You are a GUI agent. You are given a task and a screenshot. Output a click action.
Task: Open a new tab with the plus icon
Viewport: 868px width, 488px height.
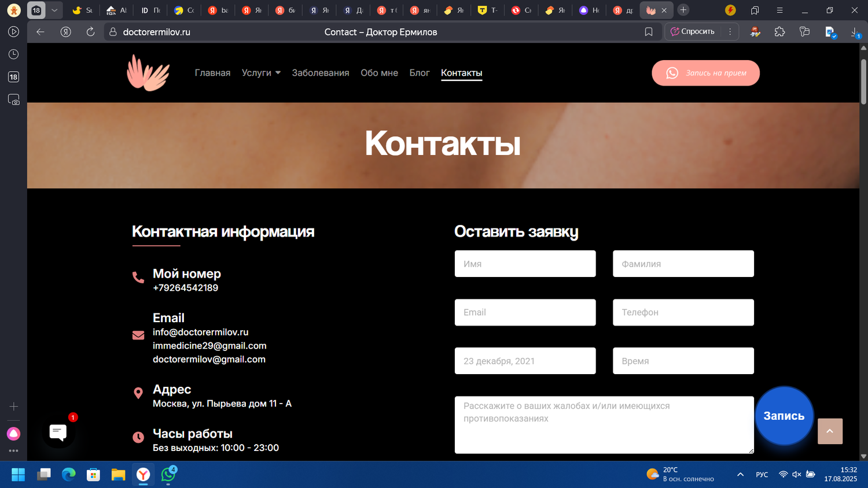click(x=683, y=10)
